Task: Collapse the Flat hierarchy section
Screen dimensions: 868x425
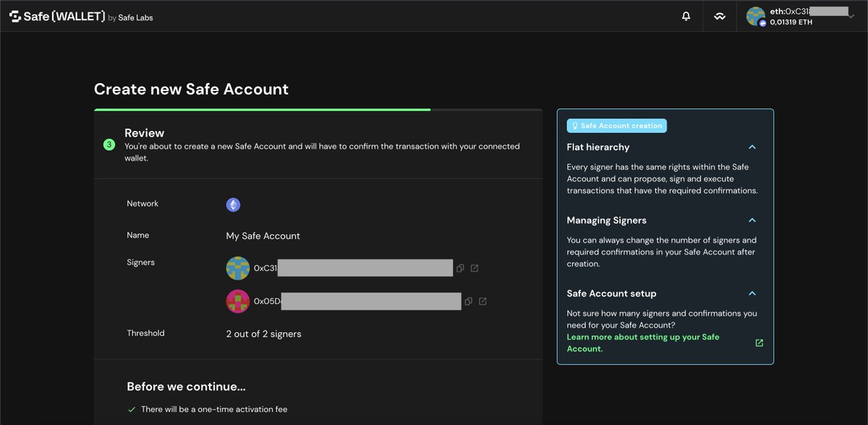Action: coord(752,147)
